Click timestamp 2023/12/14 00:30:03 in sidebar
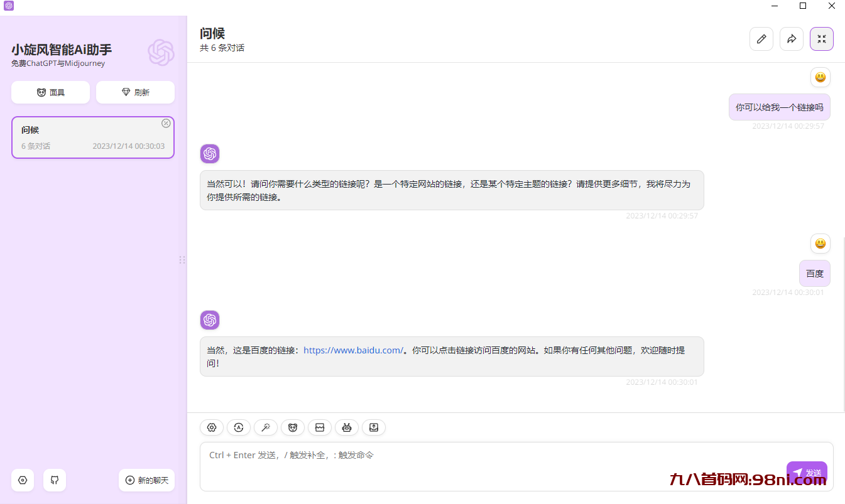 pyautogui.click(x=129, y=146)
